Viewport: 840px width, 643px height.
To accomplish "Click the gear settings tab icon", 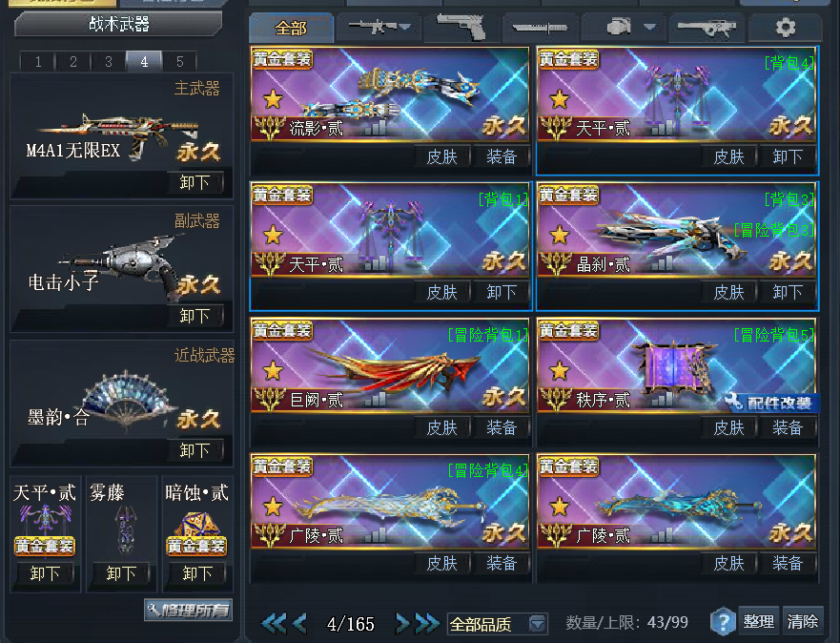I will (785, 27).
